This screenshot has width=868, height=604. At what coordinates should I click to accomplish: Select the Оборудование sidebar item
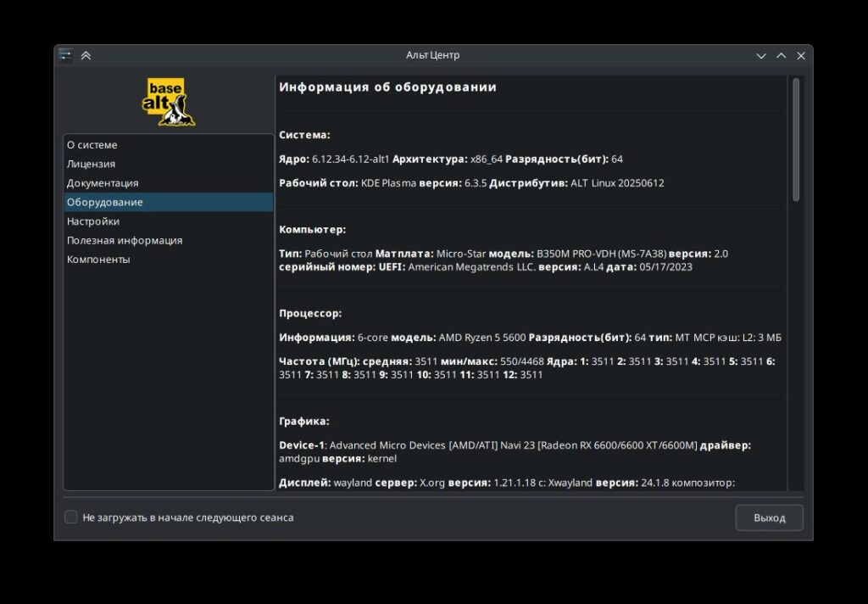(169, 202)
